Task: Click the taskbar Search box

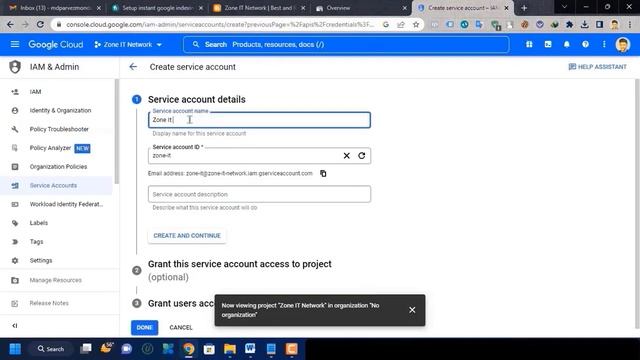Action: tap(51, 349)
